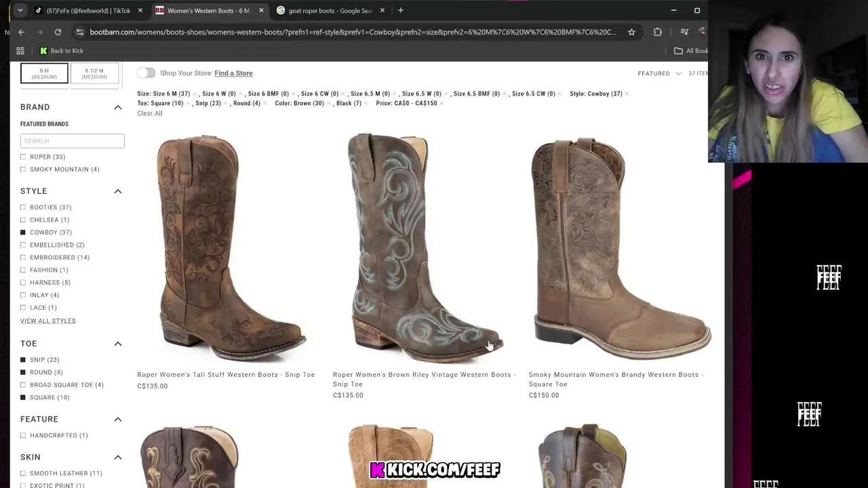Bookmark this page with the star icon
This screenshot has width=868, height=488.
(631, 32)
